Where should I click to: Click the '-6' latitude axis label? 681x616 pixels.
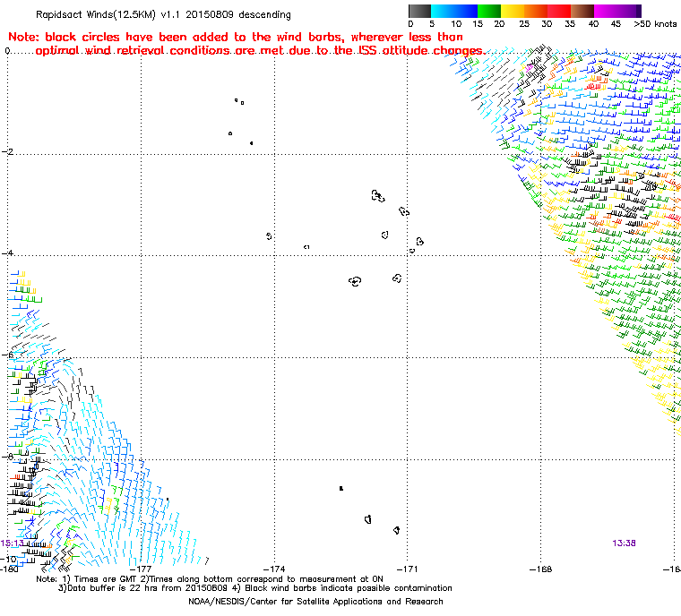[x=7, y=355]
